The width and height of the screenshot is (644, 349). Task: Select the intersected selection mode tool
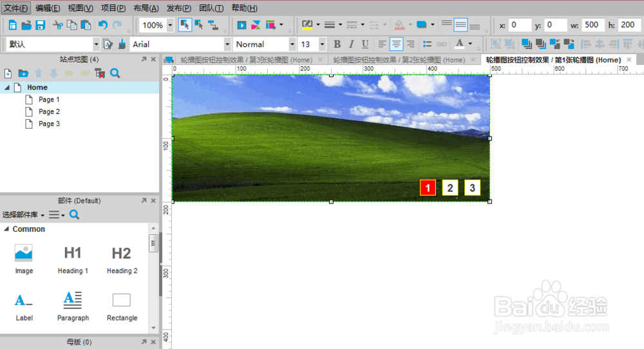pyautogui.click(x=185, y=25)
